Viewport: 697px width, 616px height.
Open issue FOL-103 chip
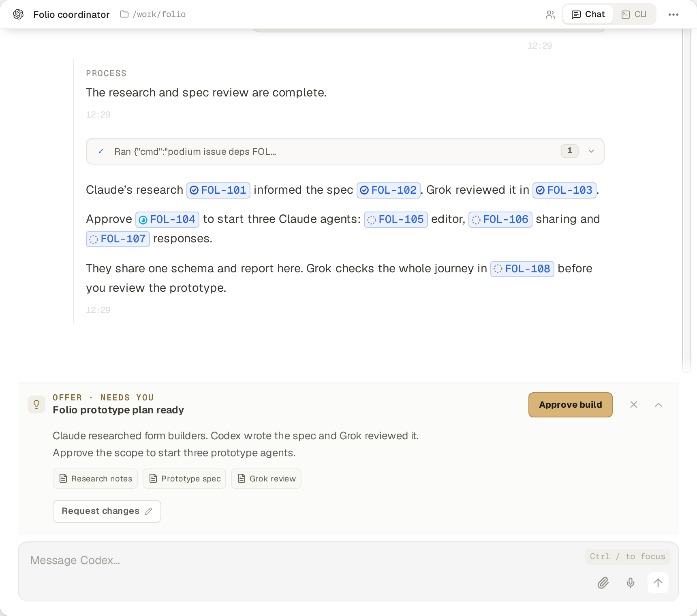[564, 190]
